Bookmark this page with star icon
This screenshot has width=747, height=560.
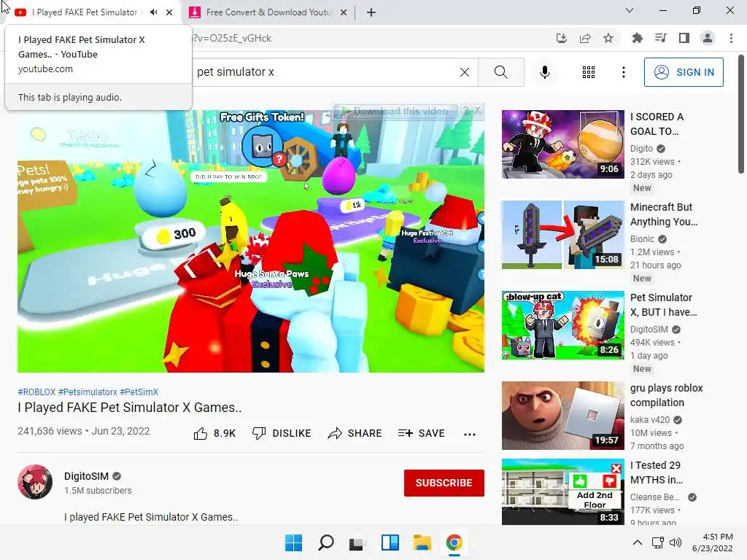[x=608, y=38]
